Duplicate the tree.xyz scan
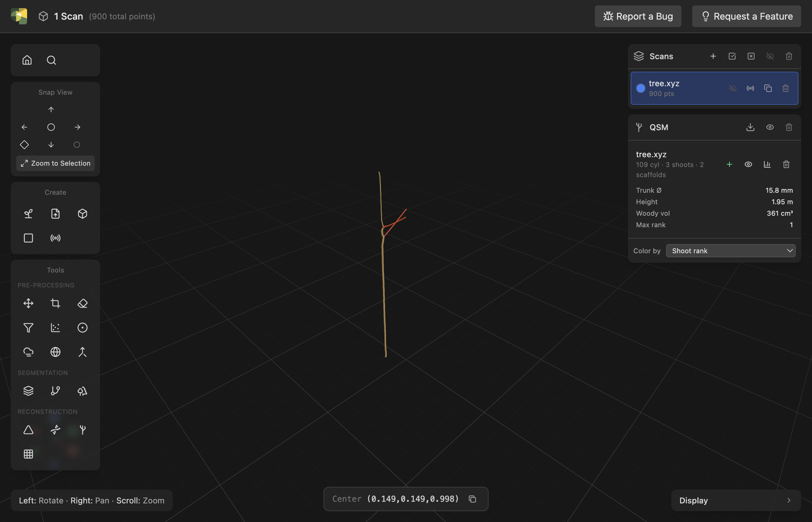 tap(768, 89)
